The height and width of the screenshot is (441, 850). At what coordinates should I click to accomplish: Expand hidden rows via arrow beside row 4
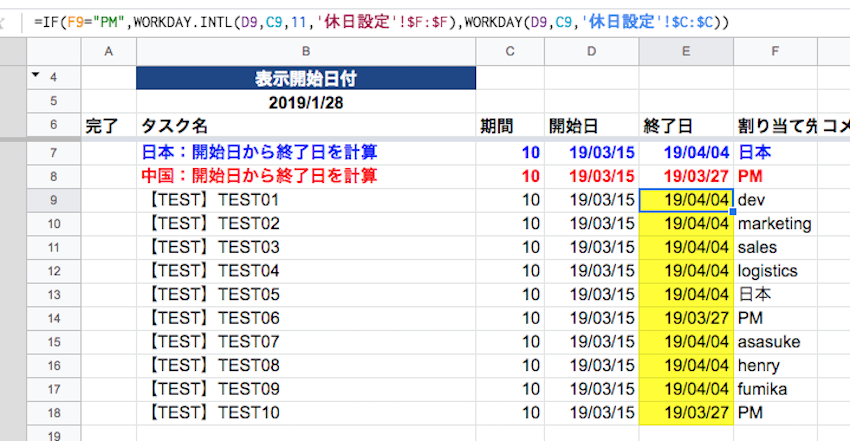click(x=37, y=76)
